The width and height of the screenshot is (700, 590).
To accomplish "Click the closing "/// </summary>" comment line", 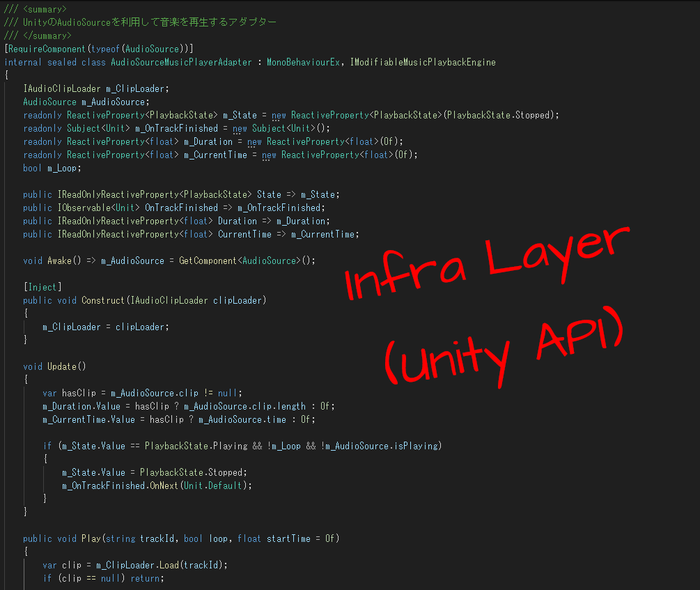I will [38, 36].
